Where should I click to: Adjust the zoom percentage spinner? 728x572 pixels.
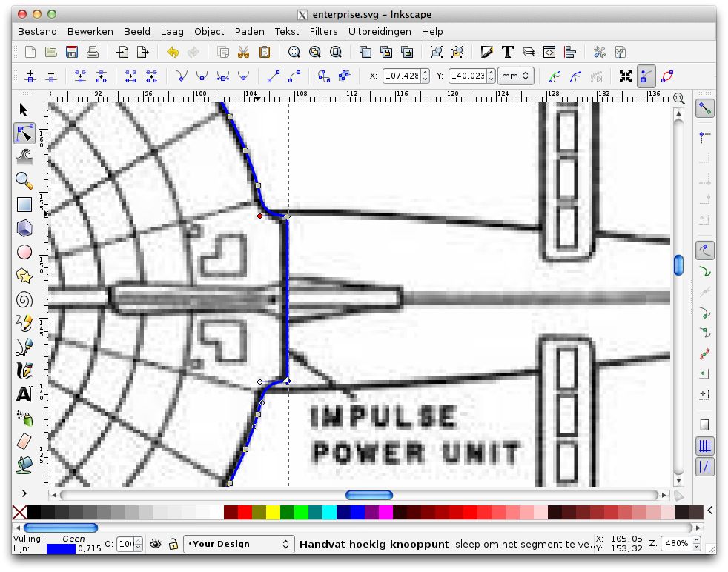pos(696,543)
